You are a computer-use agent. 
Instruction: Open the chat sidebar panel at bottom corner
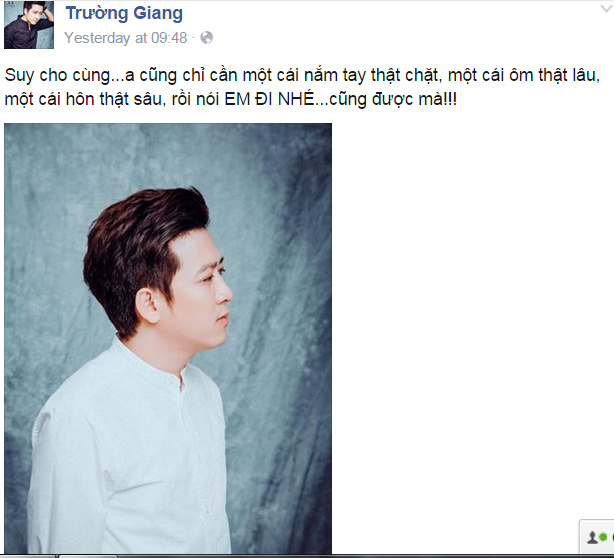(597, 537)
